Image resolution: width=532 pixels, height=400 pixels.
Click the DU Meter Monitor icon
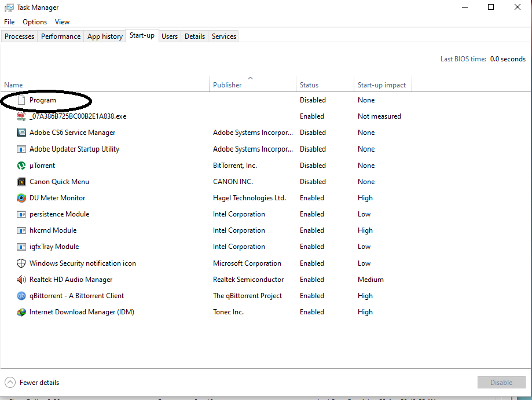point(21,198)
